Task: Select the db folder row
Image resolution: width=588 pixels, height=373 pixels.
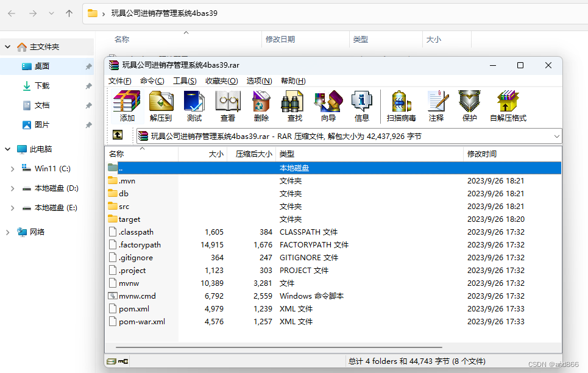Action: coord(333,194)
